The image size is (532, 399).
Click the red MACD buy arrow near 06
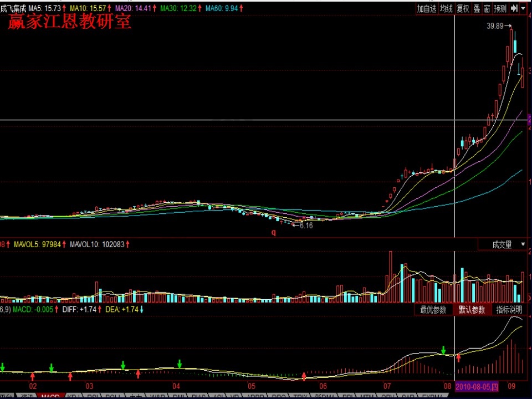(x=304, y=376)
